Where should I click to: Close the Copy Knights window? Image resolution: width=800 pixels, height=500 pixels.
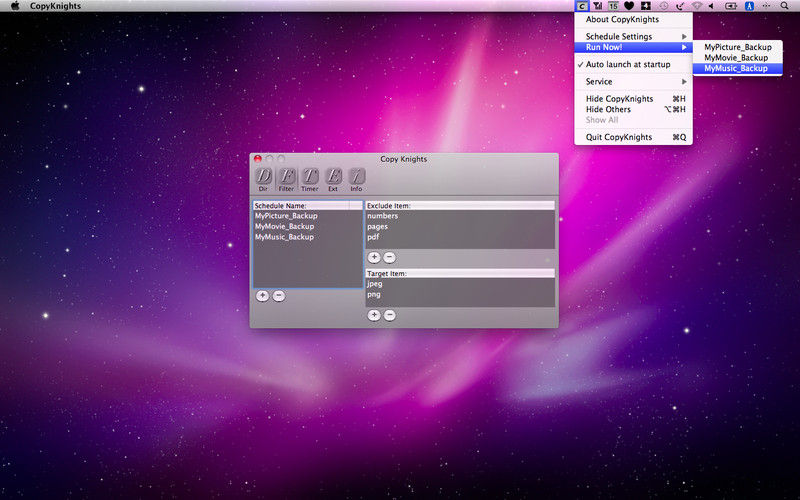258,159
